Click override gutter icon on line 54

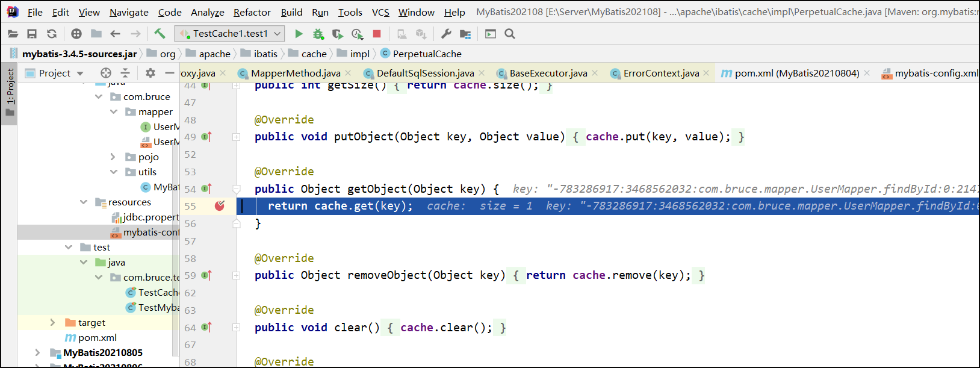point(206,189)
